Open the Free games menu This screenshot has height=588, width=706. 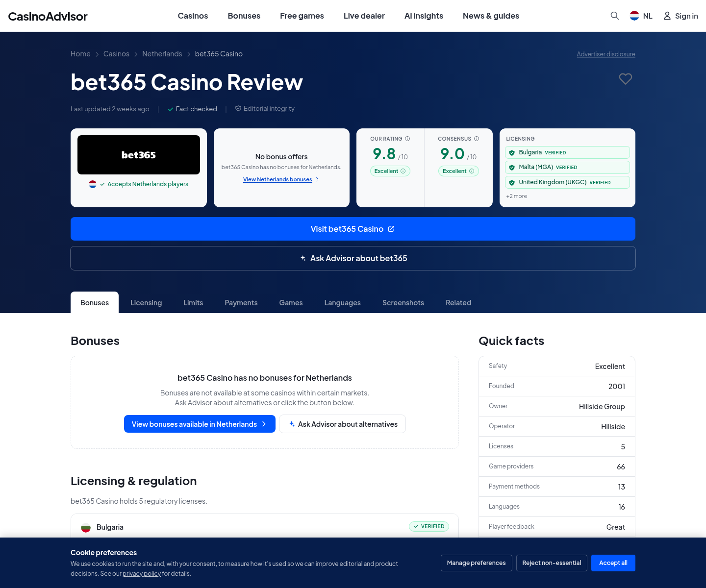click(302, 16)
